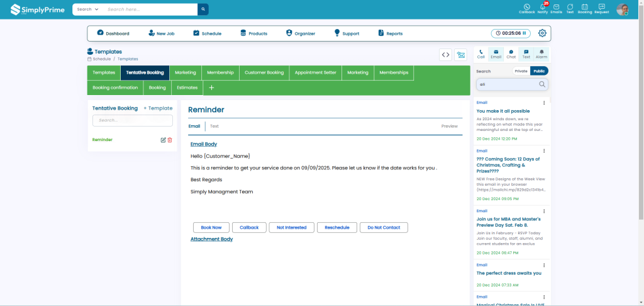Select the Memberships tab
Image resolution: width=644 pixels, height=306 pixels.
coord(394,72)
